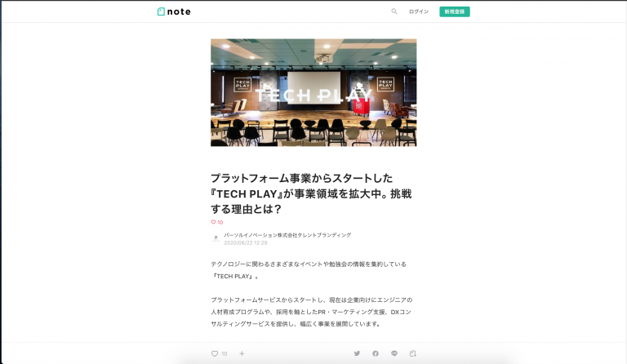Click the pink like count beside the title heart
Viewport: 627px width, 364px height.
click(220, 222)
